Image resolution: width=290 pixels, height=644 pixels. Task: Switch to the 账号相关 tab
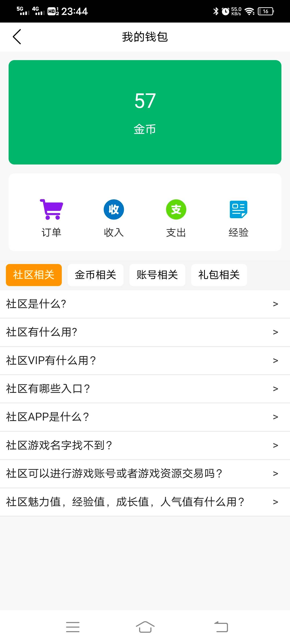157,275
